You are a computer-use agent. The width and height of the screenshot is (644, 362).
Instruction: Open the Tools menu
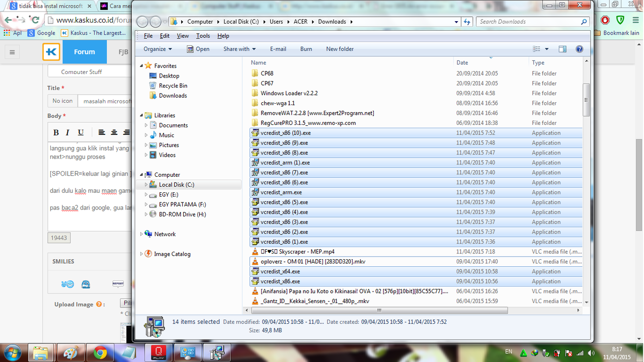pyautogui.click(x=203, y=36)
